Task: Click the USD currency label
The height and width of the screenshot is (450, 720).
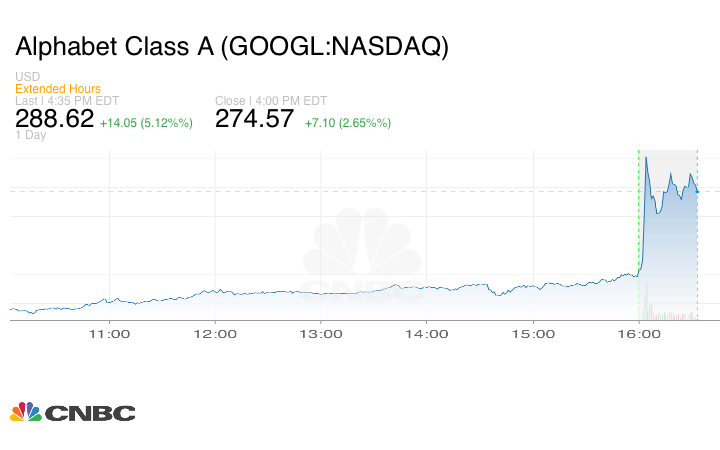Action: pyautogui.click(x=27, y=77)
